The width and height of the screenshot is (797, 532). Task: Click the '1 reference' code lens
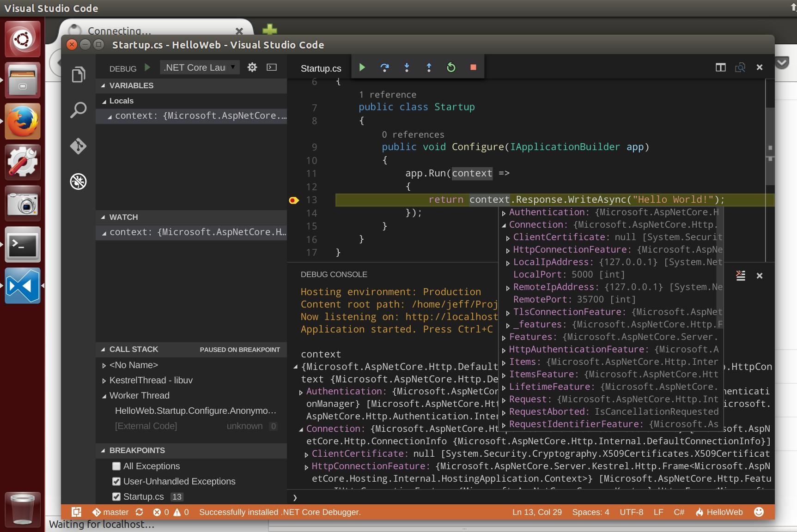pyautogui.click(x=388, y=95)
